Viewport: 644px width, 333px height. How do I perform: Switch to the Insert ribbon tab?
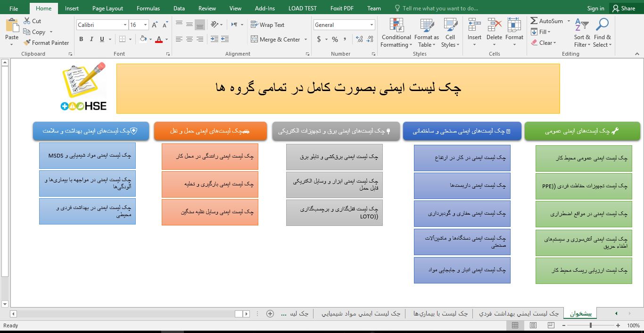pos(72,8)
